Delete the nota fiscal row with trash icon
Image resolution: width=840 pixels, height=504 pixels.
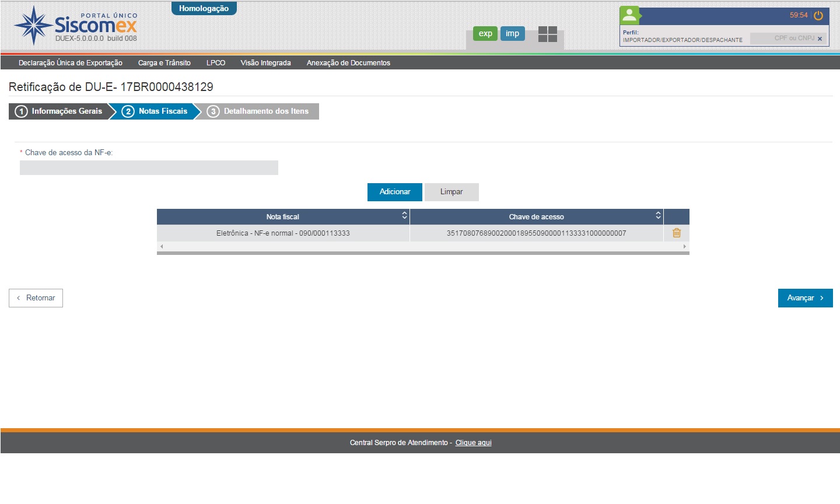(x=677, y=233)
